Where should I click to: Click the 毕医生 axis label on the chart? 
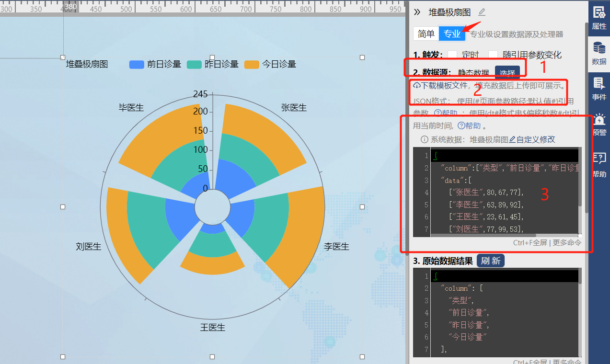[131, 108]
